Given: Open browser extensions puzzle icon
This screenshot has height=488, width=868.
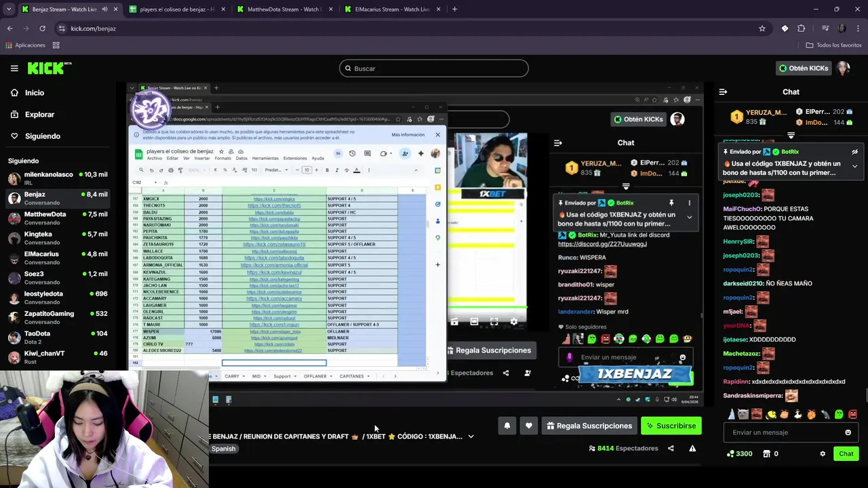Looking at the screenshot, I should pos(802,28).
